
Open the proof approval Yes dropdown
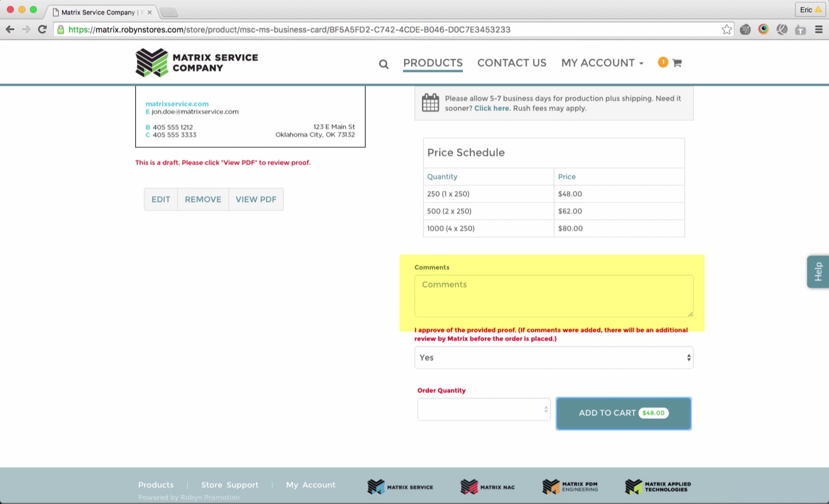click(x=553, y=358)
